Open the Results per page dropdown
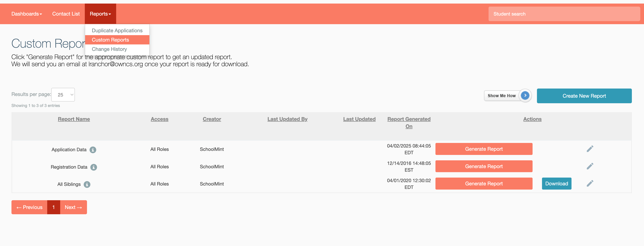Screen dimensions: 644x246 tap(63, 95)
